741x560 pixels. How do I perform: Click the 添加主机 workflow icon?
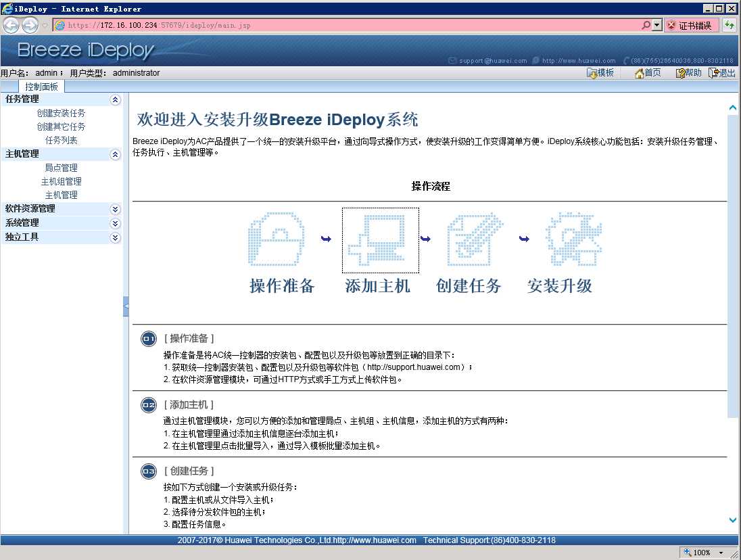pyautogui.click(x=381, y=240)
